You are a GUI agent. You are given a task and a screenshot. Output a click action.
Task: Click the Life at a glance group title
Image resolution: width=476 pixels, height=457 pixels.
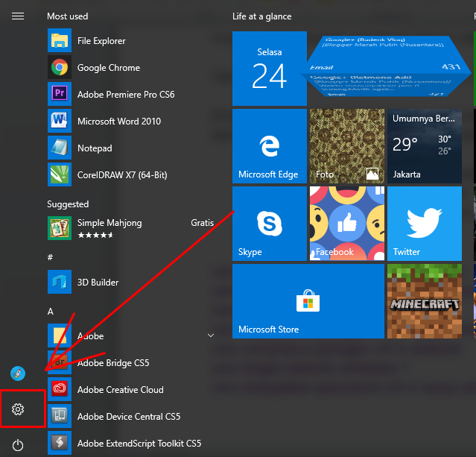coord(262,16)
